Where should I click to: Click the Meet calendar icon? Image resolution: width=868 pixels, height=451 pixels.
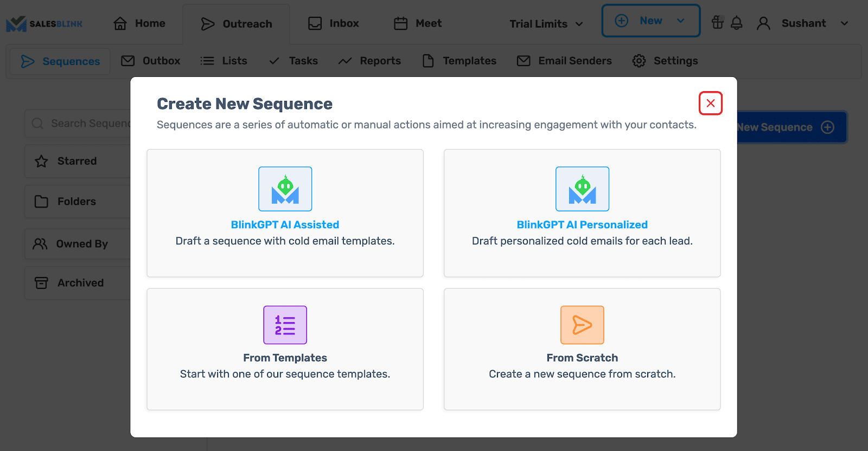click(400, 23)
